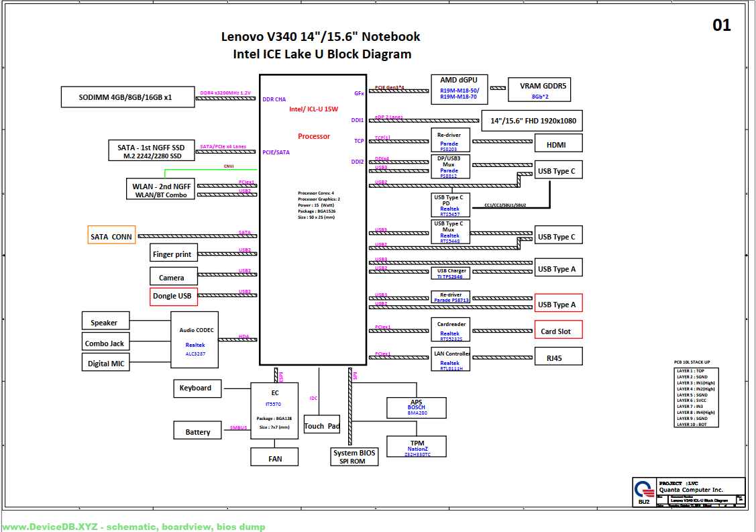
Task: Select the "DDI1" pin label
Action: tap(358, 121)
